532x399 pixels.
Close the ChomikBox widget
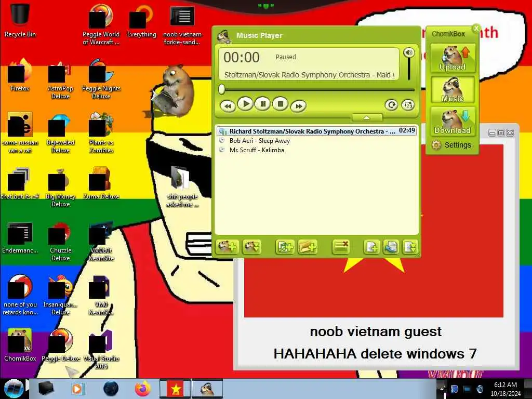[x=476, y=29]
